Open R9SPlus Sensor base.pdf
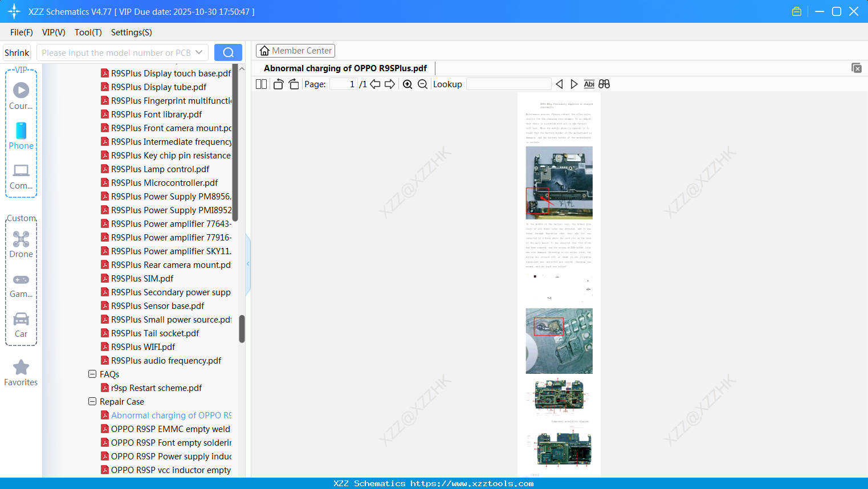 click(x=157, y=306)
